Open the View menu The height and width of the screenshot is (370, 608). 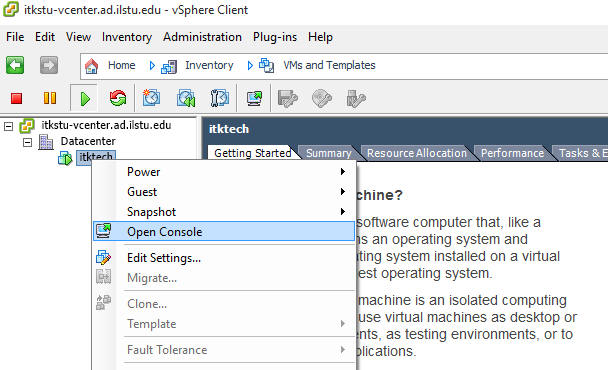click(78, 37)
